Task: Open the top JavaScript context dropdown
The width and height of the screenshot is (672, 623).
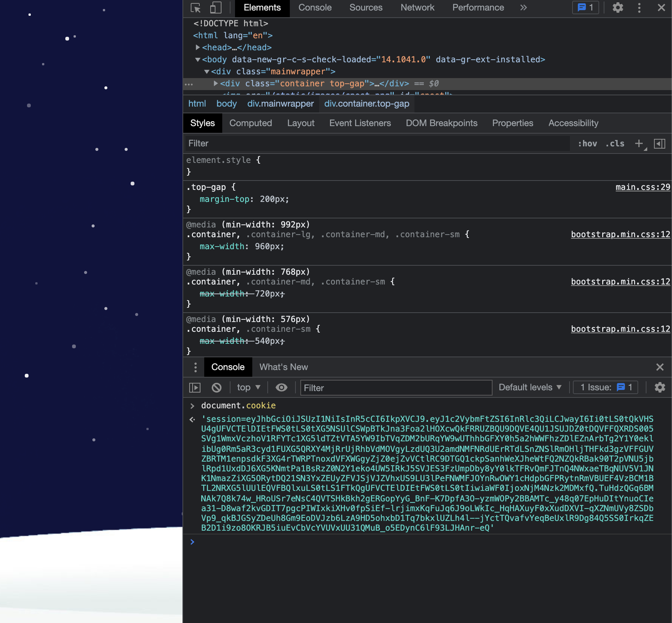Action: [249, 387]
